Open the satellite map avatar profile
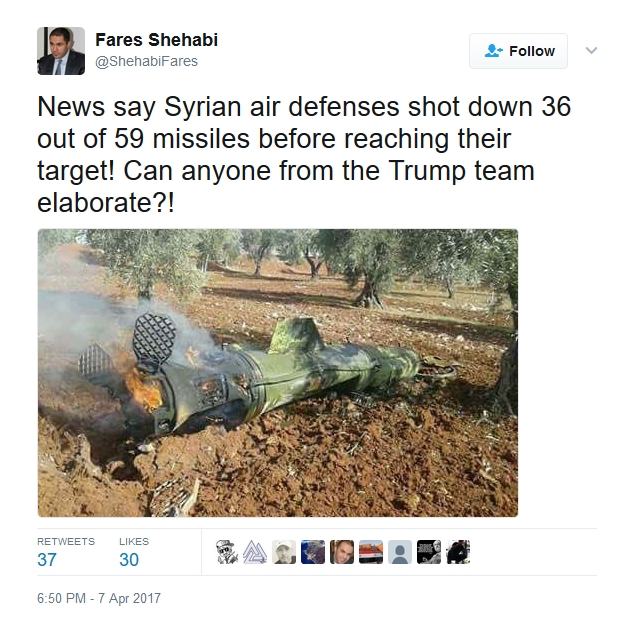632x622 pixels. (313, 552)
